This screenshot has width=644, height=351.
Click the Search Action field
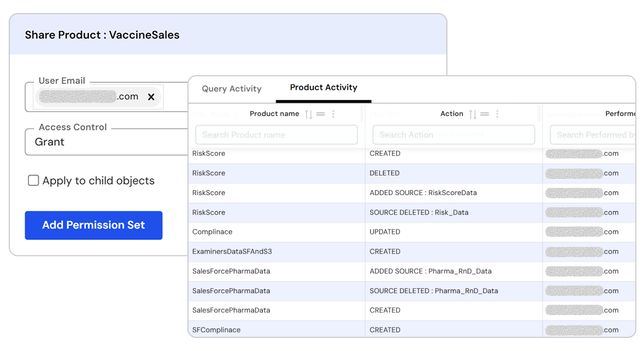pos(453,135)
